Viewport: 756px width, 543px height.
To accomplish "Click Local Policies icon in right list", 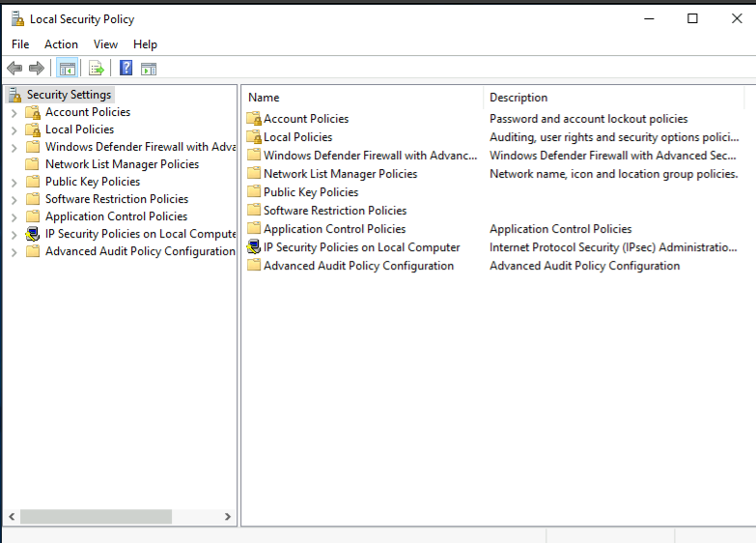I will pyautogui.click(x=254, y=136).
